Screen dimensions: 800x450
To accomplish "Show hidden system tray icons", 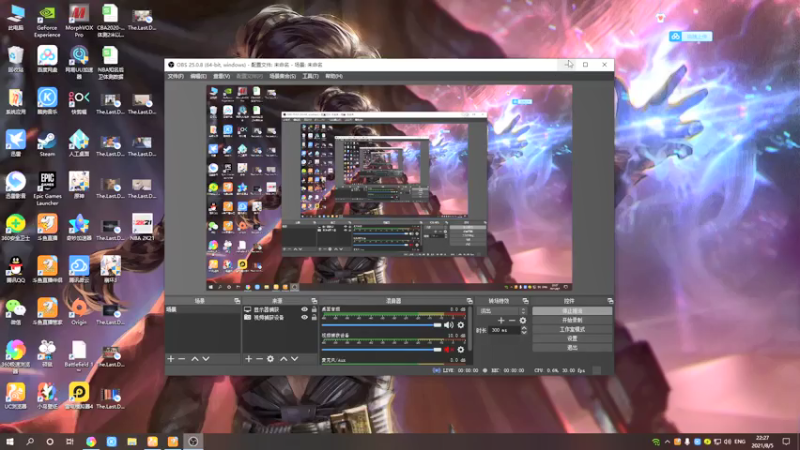I will pos(667,441).
